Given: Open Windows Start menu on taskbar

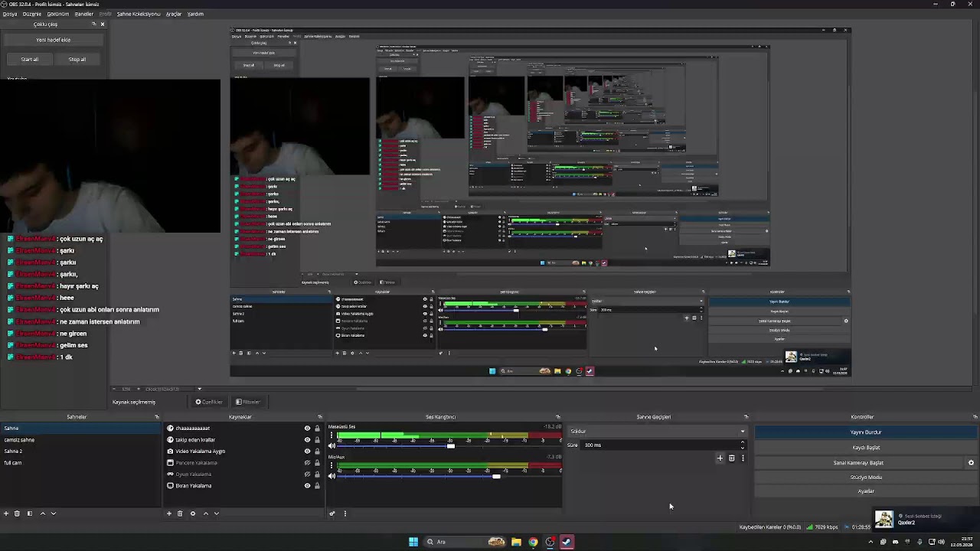Looking at the screenshot, I should pos(413,542).
